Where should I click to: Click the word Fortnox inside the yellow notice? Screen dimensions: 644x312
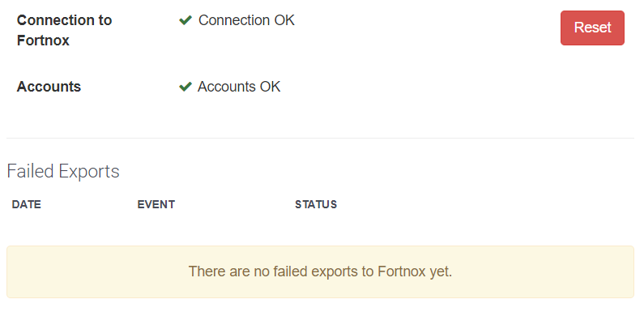click(x=402, y=271)
